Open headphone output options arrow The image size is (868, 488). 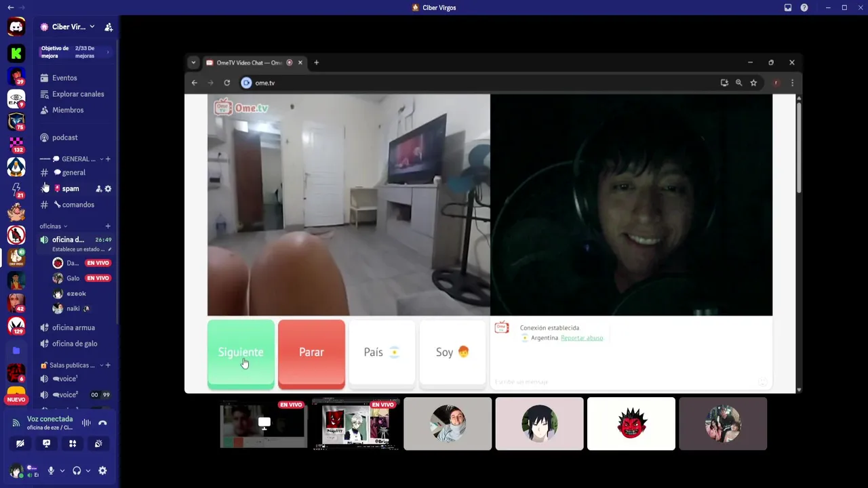(88, 470)
